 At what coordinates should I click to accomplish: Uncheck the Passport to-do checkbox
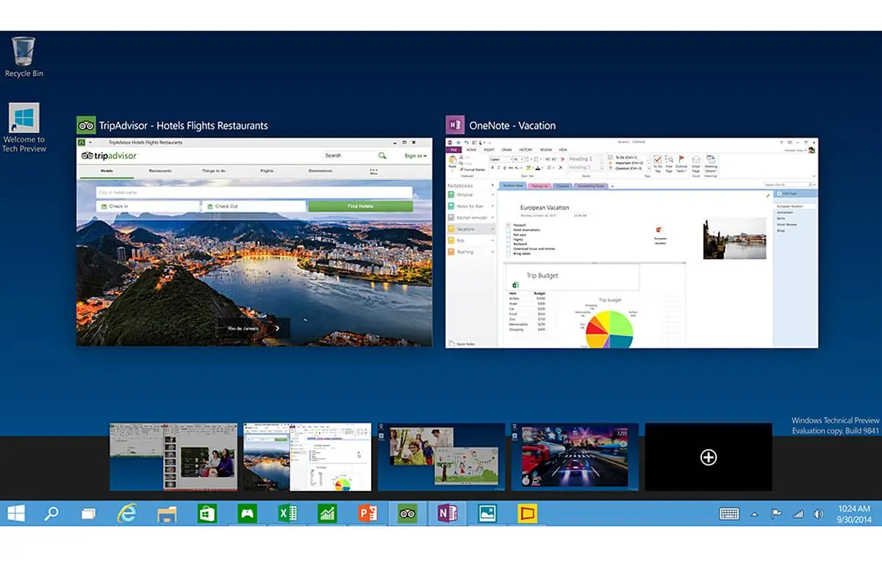pyautogui.click(x=508, y=224)
